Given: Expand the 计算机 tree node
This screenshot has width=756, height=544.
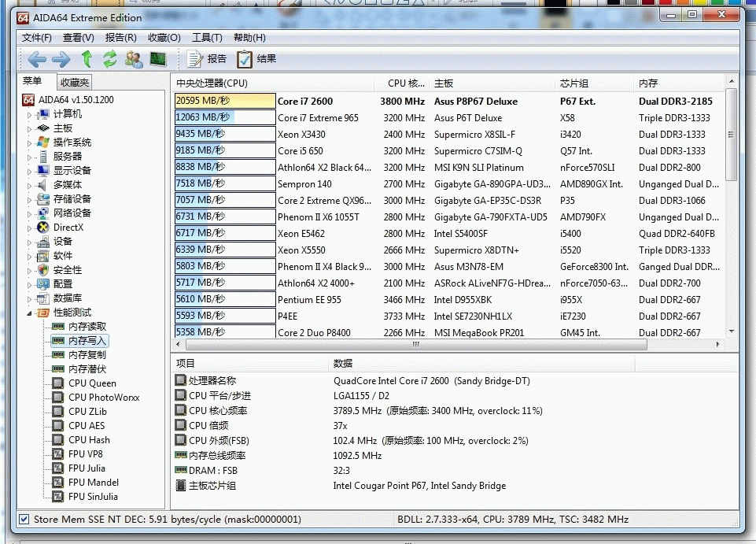Looking at the screenshot, I should [x=31, y=115].
